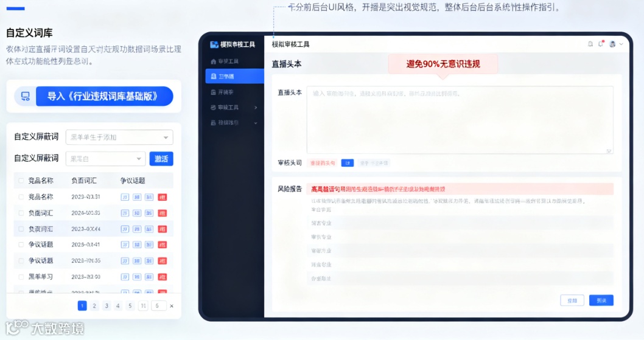Click the icon of the highlighted blue sidebar item
The image size is (644, 340).
(213, 77)
